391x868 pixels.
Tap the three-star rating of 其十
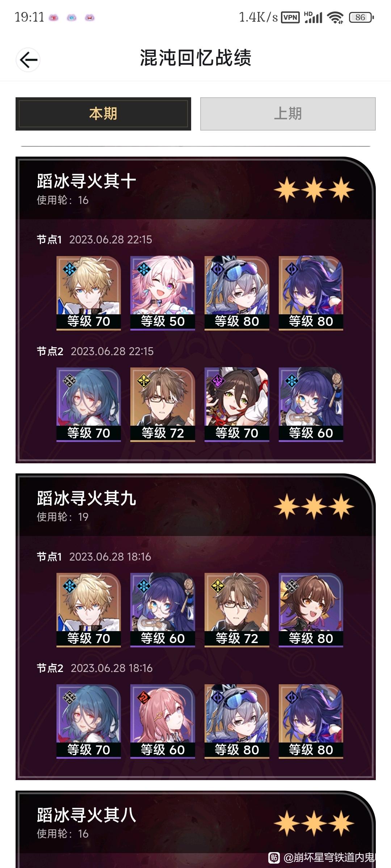[314, 190]
